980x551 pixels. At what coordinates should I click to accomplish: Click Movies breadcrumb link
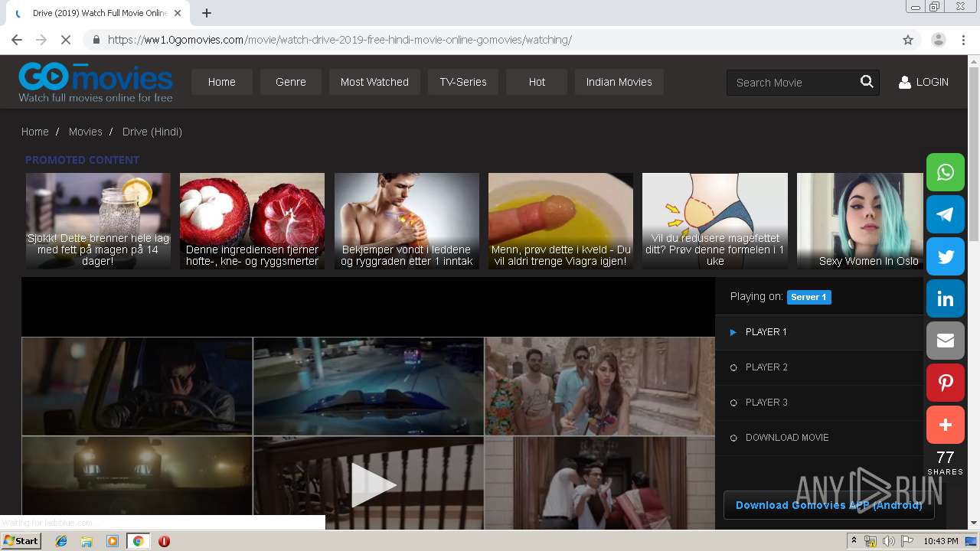click(x=85, y=132)
